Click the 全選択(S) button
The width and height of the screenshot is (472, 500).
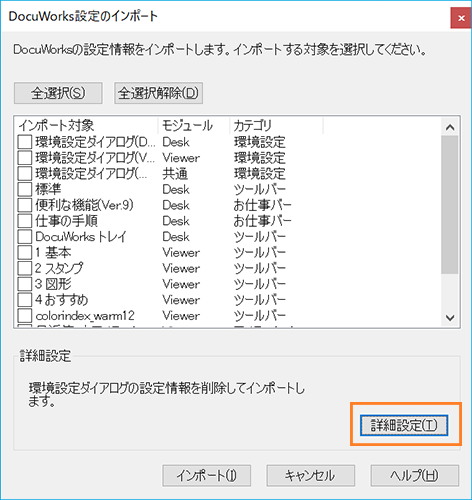(x=58, y=93)
